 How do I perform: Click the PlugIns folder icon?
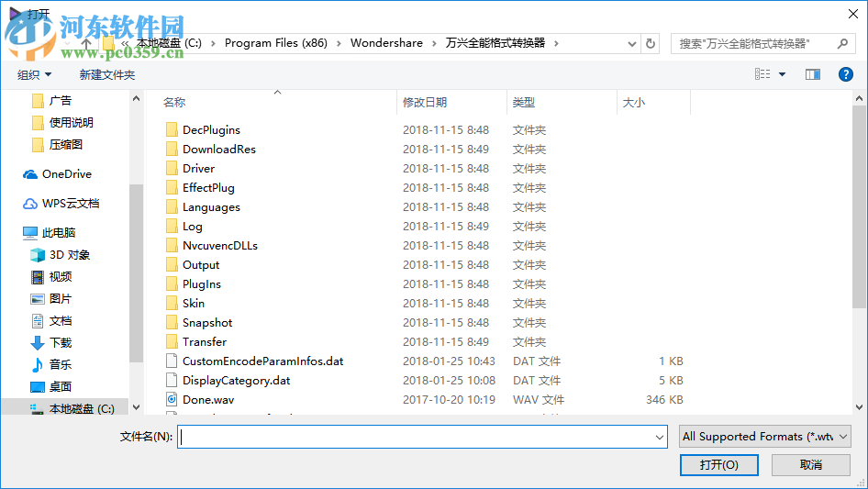[x=172, y=284]
